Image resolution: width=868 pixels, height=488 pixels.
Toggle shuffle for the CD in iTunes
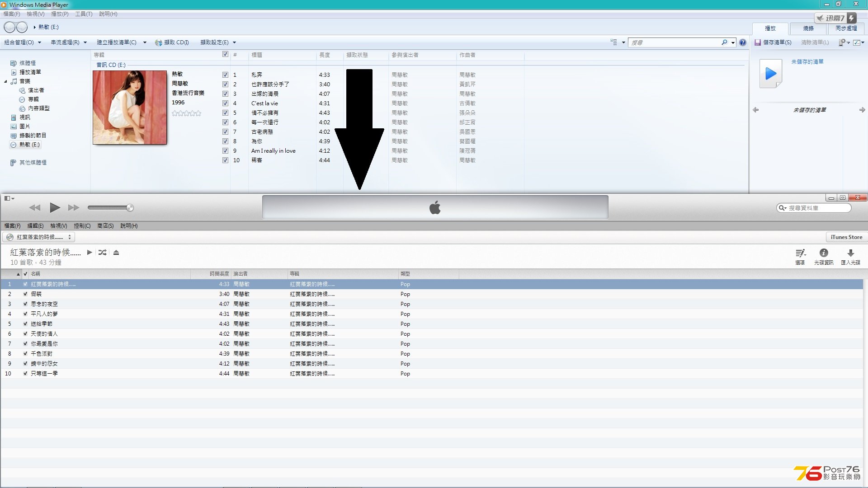(x=103, y=253)
